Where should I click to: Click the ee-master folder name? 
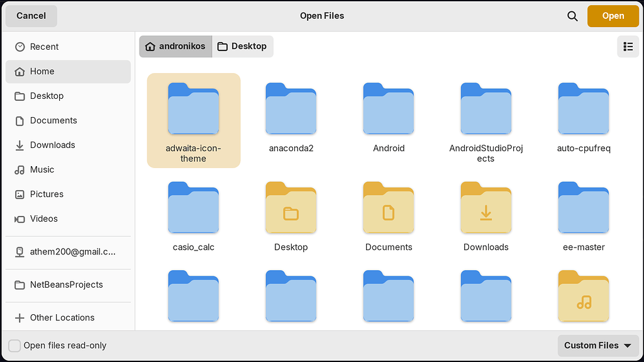click(584, 247)
